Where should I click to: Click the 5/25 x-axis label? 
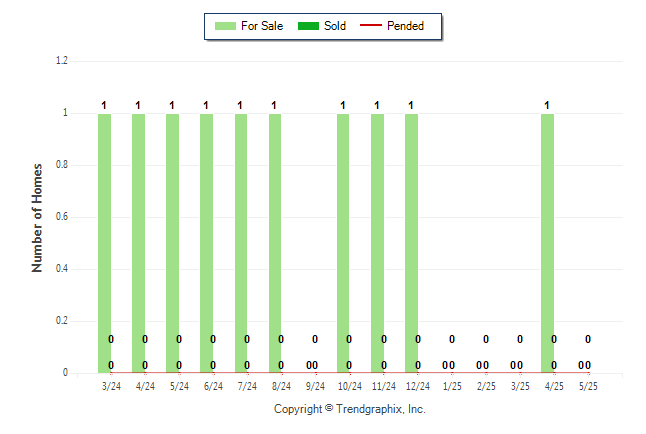coord(588,386)
